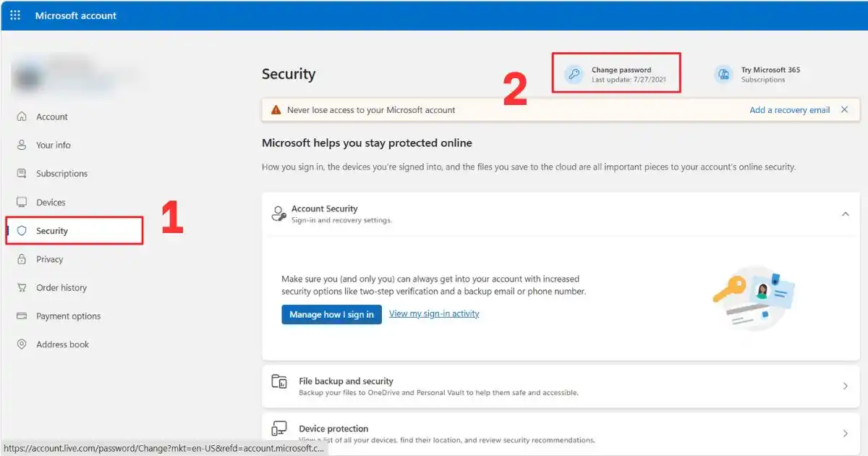868x456 pixels.
Task: Collapse the Account Security section
Action: (845, 214)
